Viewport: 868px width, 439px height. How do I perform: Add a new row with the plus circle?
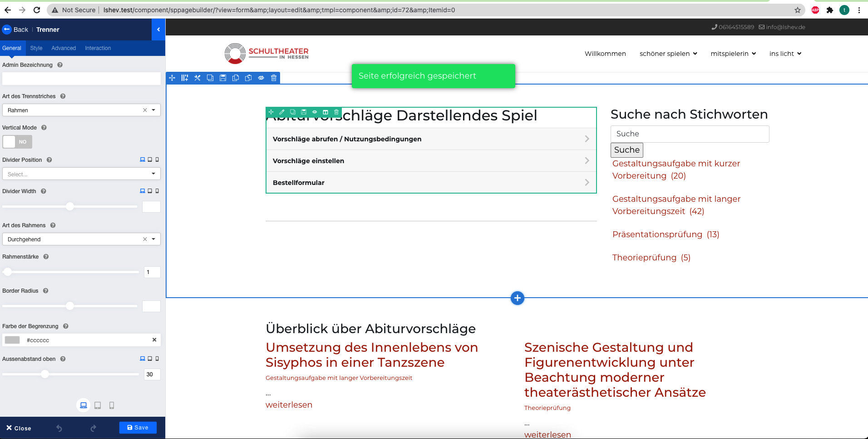[517, 298]
